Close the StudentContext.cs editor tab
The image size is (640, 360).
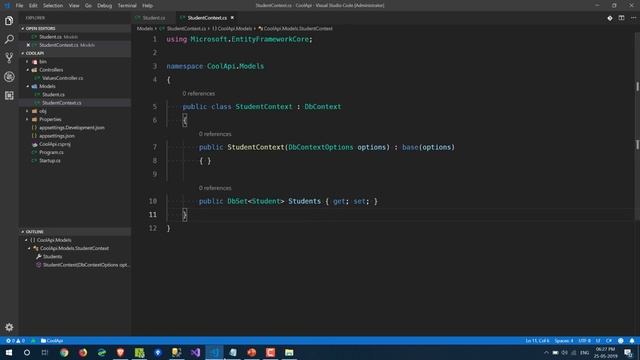(x=232, y=18)
